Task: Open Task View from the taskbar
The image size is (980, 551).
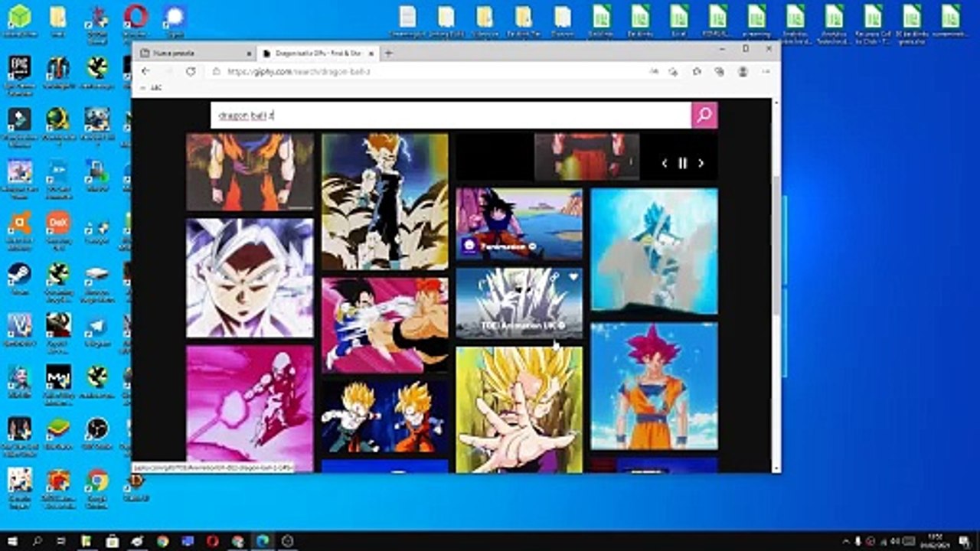Action: click(x=61, y=541)
